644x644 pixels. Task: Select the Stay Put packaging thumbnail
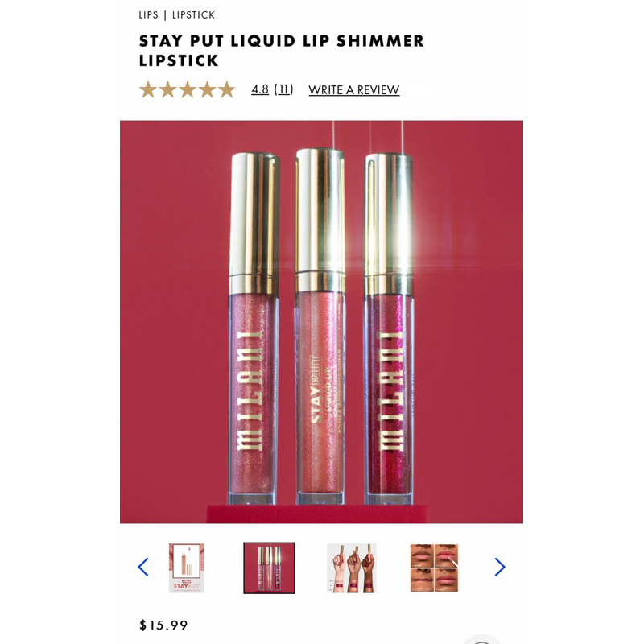coord(187,568)
